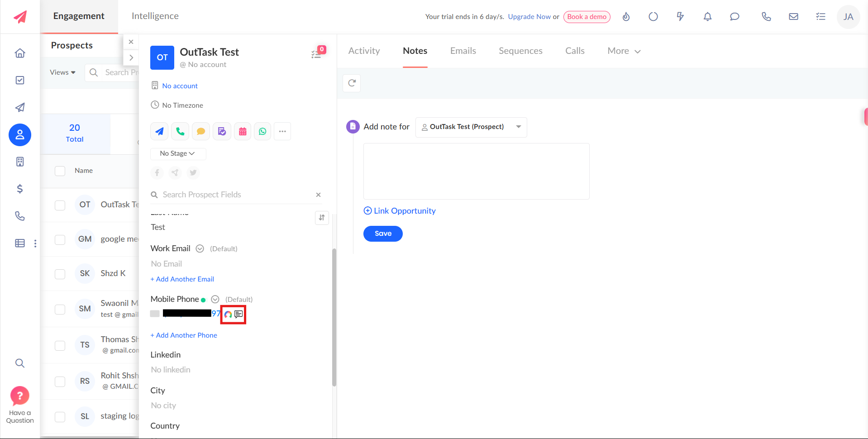Switch to the Sequences tab

pos(520,51)
